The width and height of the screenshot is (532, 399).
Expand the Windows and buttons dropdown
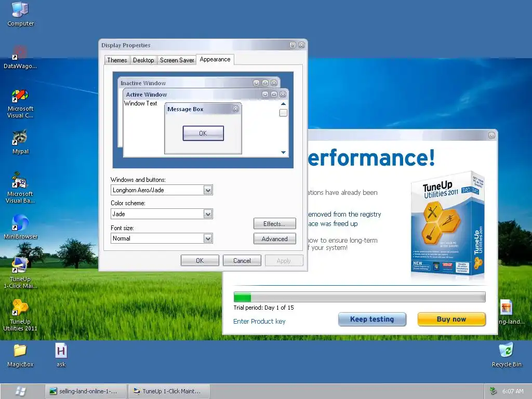click(208, 190)
